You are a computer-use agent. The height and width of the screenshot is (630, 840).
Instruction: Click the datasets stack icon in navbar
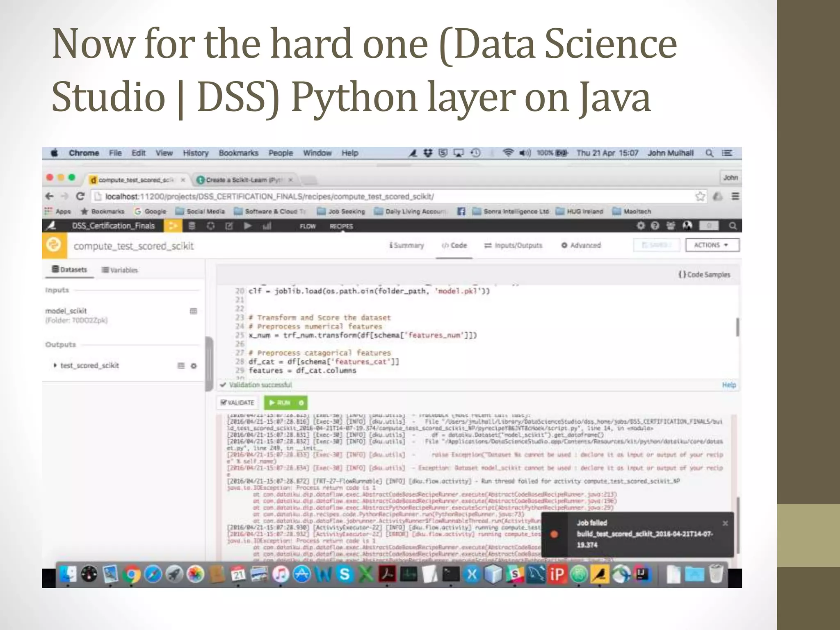point(192,226)
